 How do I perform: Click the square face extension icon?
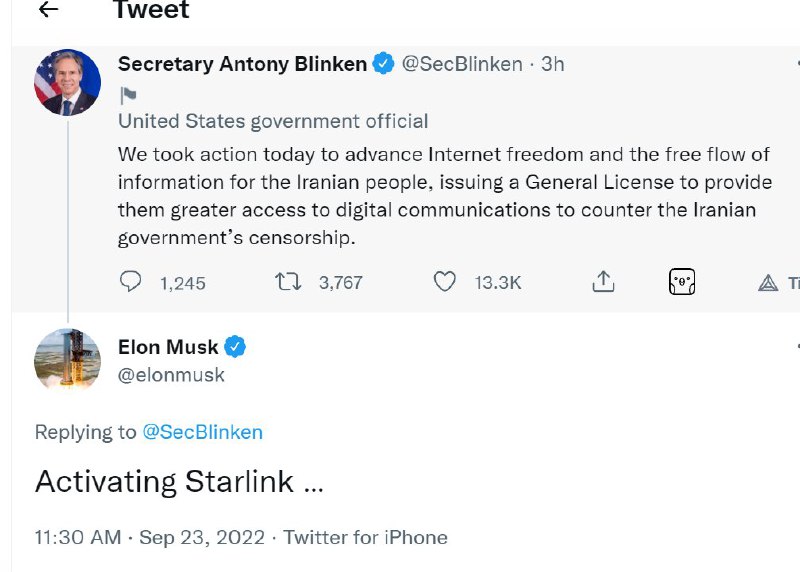point(682,282)
